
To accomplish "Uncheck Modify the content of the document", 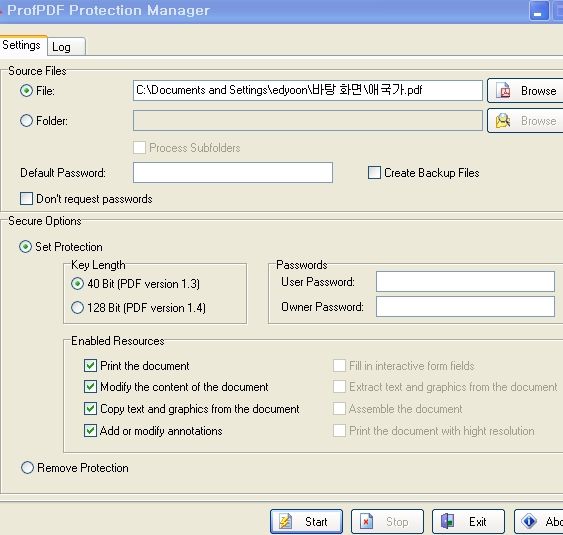I will tap(90, 387).
